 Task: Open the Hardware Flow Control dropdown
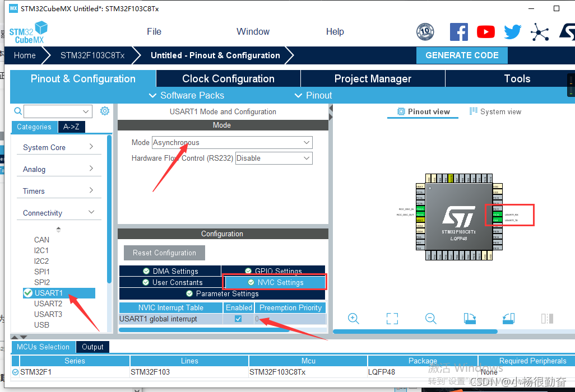(273, 158)
